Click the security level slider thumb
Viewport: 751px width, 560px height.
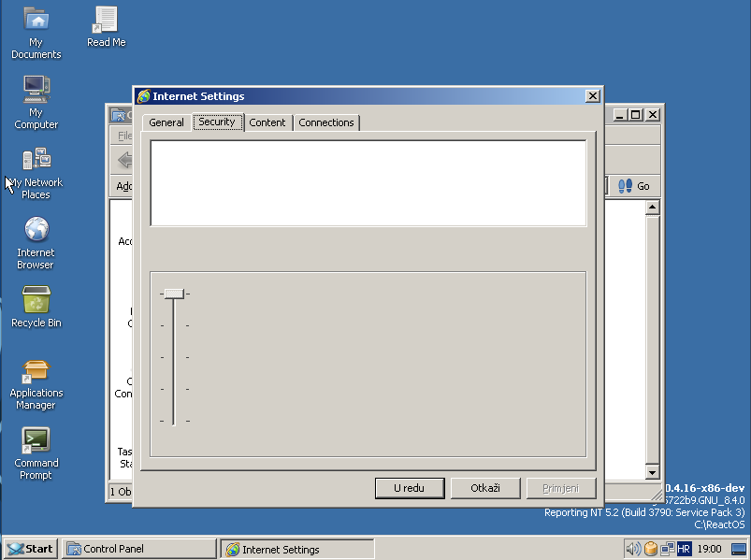pos(174,294)
